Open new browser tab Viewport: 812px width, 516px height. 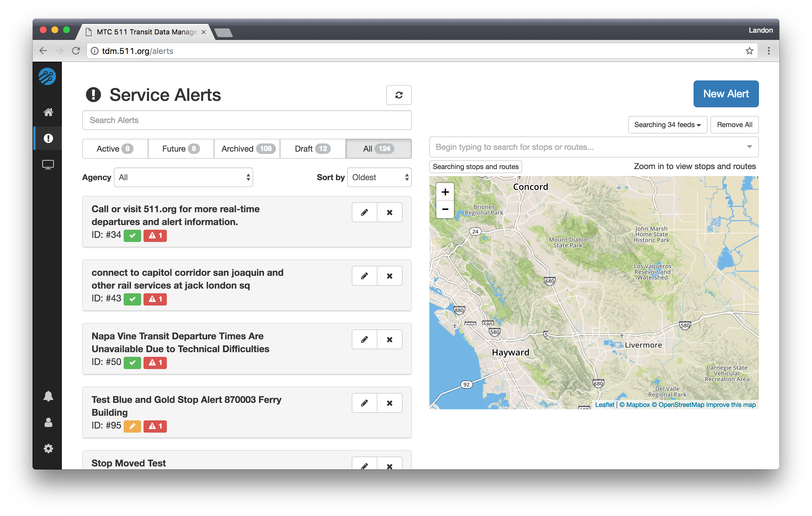223,33
